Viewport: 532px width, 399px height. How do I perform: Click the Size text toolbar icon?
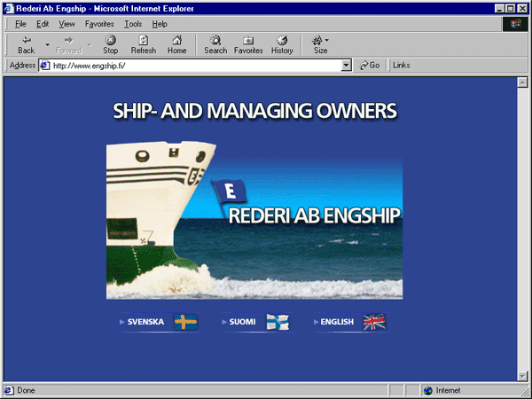(318, 44)
